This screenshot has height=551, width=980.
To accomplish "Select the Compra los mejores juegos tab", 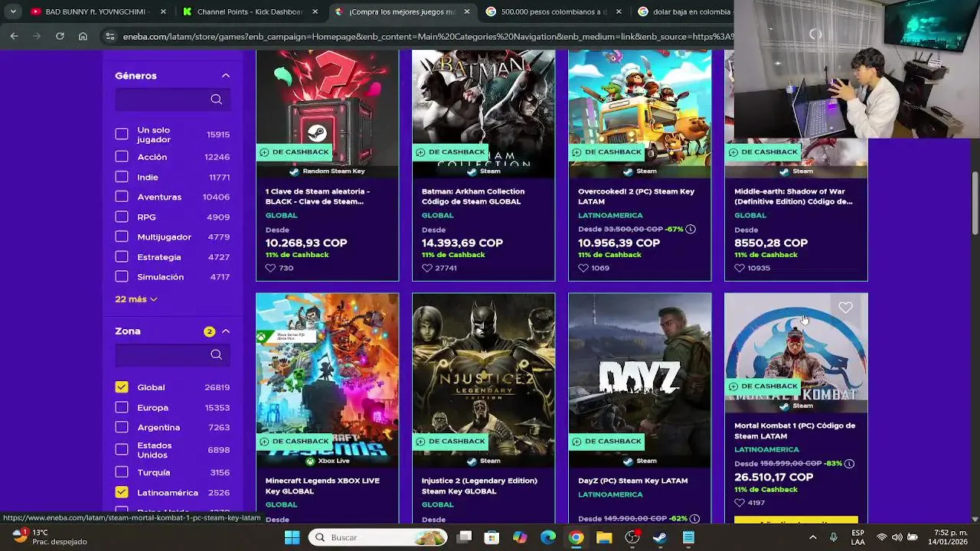I will pos(402,11).
